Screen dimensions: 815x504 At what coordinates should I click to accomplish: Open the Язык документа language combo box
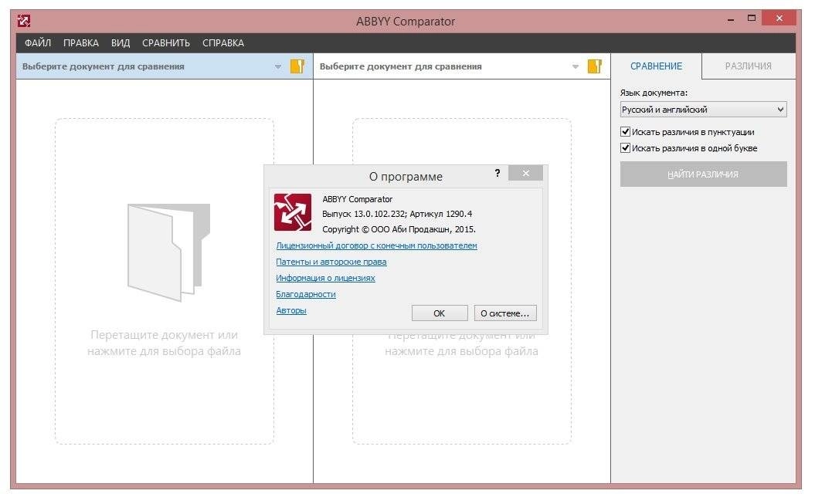point(703,110)
